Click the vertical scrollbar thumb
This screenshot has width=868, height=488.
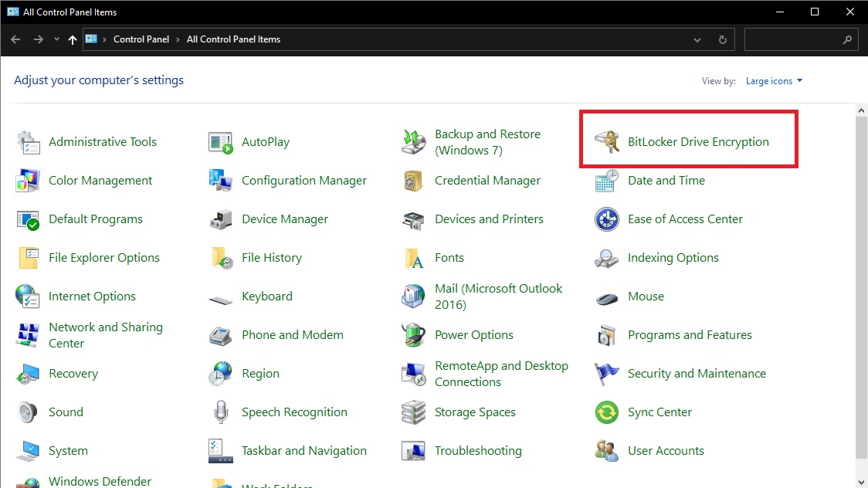[861, 286]
